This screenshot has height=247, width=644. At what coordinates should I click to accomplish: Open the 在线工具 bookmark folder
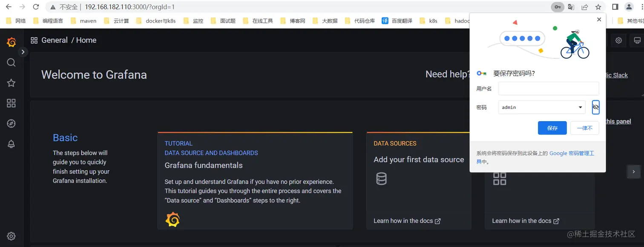coord(258,20)
